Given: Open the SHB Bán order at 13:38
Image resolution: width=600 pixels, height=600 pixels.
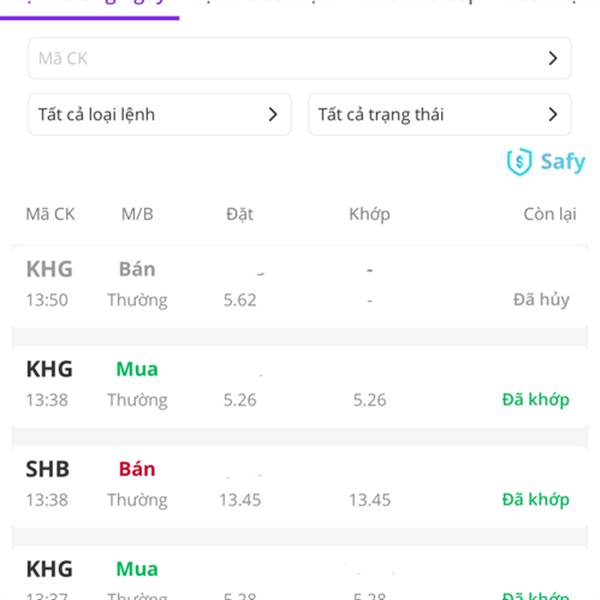Looking at the screenshot, I should 300,486.
